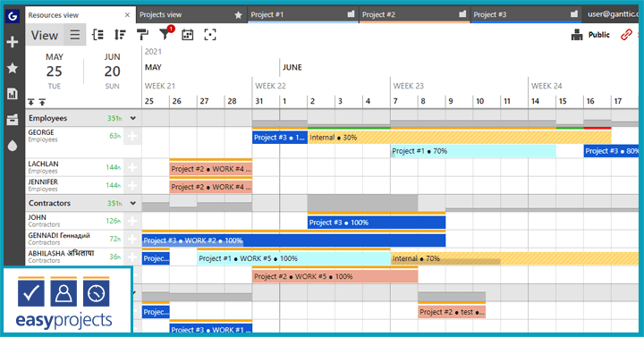Click the sort order icon
This screenshot has height=337, width=644.
click(120, 35)
